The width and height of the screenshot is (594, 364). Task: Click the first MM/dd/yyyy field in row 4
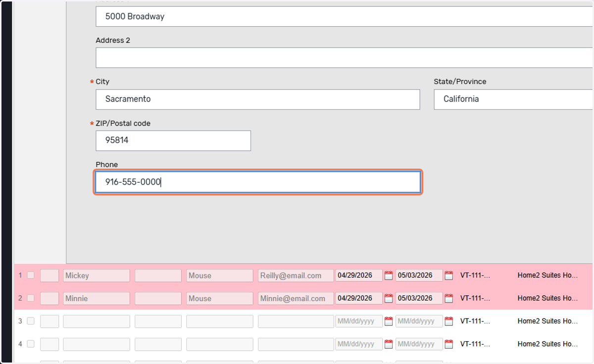click(359, 344)
